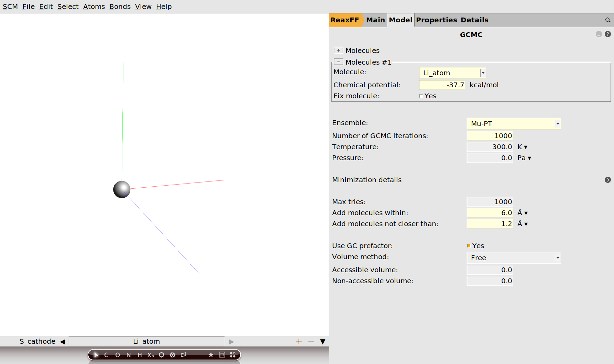Select the pointer tool in the builder toolbar
The height and width of the screenshot is (364, 614).
coord(96,355)
